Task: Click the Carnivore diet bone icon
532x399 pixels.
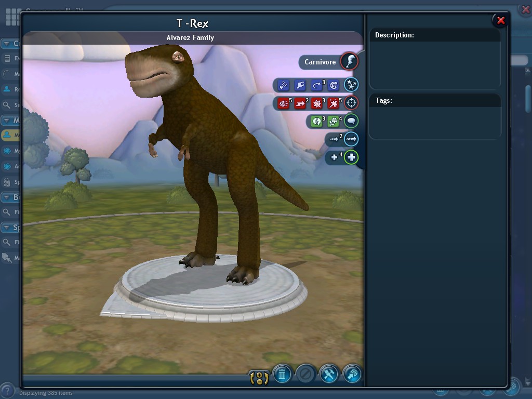Action: [x=350, y=61]
